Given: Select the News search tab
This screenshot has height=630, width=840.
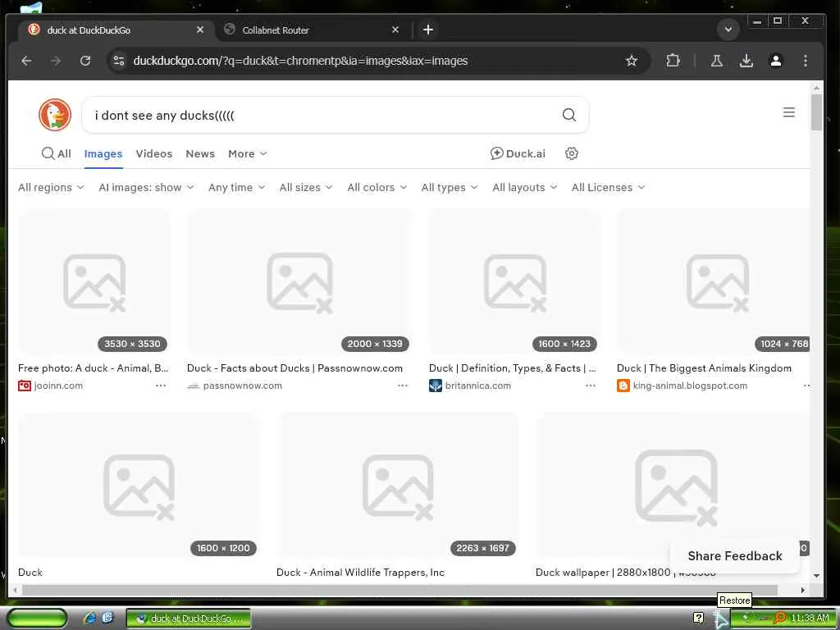Looking at the screenshot, I should click(200, 153).
